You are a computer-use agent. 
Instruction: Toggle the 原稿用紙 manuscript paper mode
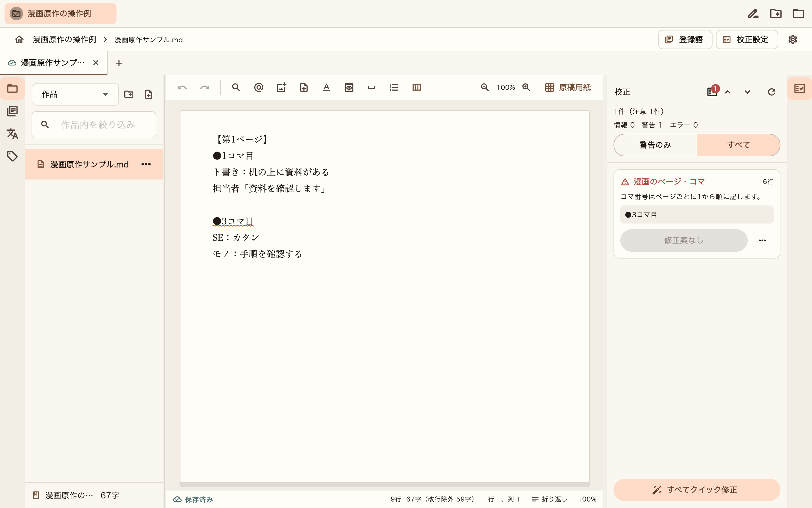[x=568, y=88]
